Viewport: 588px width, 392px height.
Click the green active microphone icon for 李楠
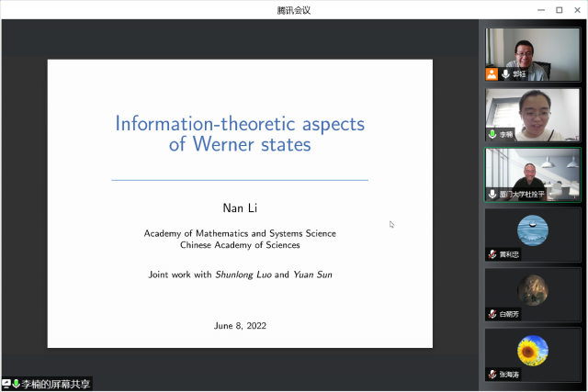point(492,134)
